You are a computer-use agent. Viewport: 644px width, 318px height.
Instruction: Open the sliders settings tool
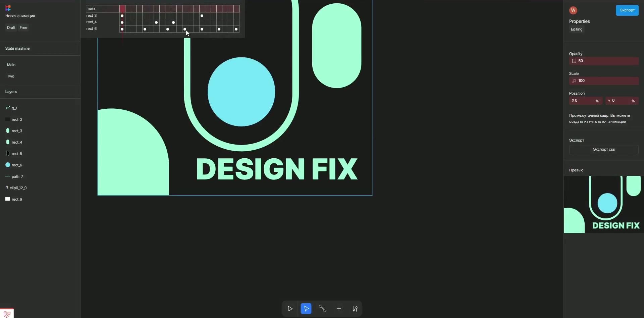(x=355, y=309)
